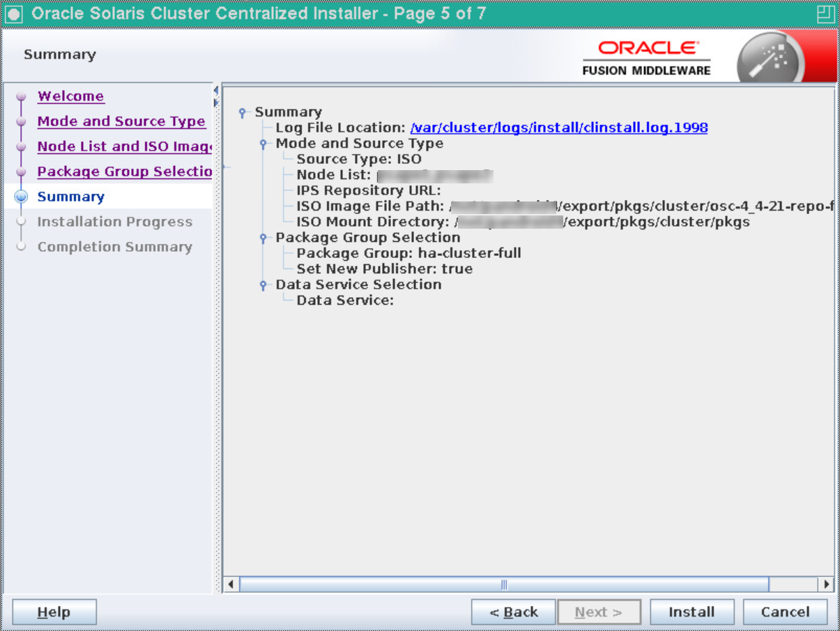The image size is (840, 631).
Task: Click the sidebar collapse arrow on the divider
Action: 216,91
